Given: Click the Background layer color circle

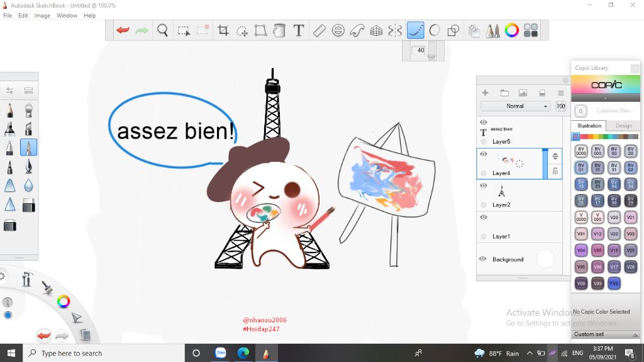Looking at the screenshot, I should pyautogui.click(x=545, y=259).
